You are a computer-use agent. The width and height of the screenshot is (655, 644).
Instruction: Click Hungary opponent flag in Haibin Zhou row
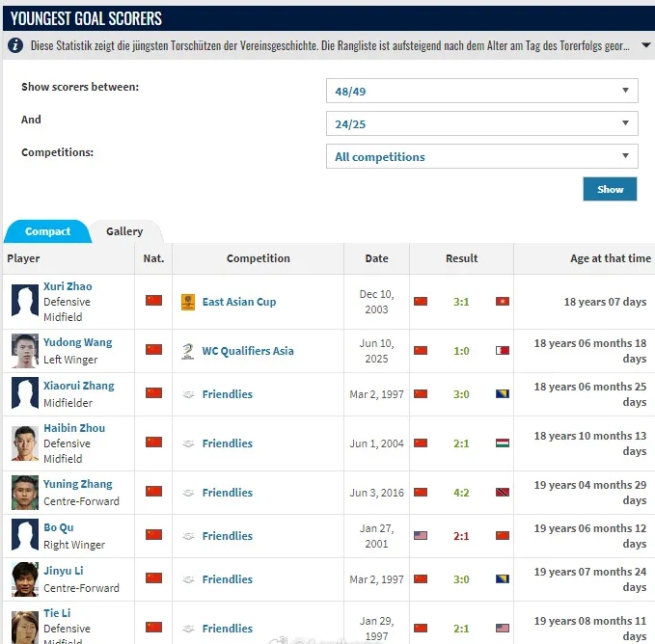[503, 443]
